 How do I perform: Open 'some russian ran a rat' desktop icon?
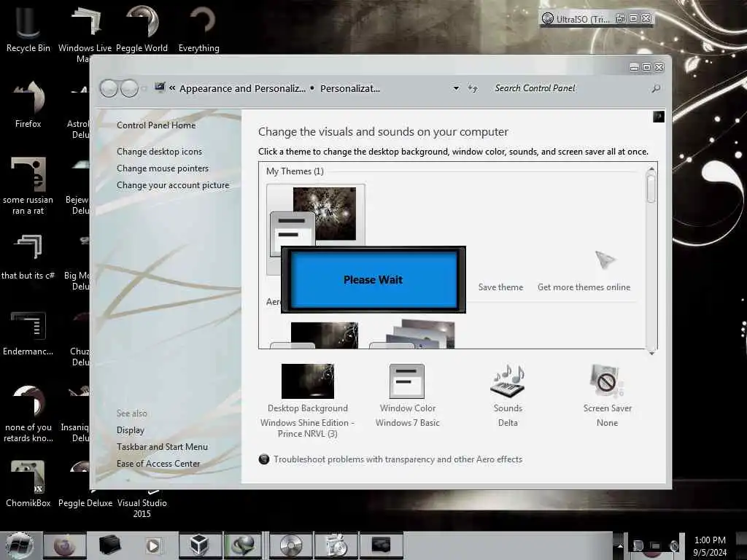pos(28,186)
